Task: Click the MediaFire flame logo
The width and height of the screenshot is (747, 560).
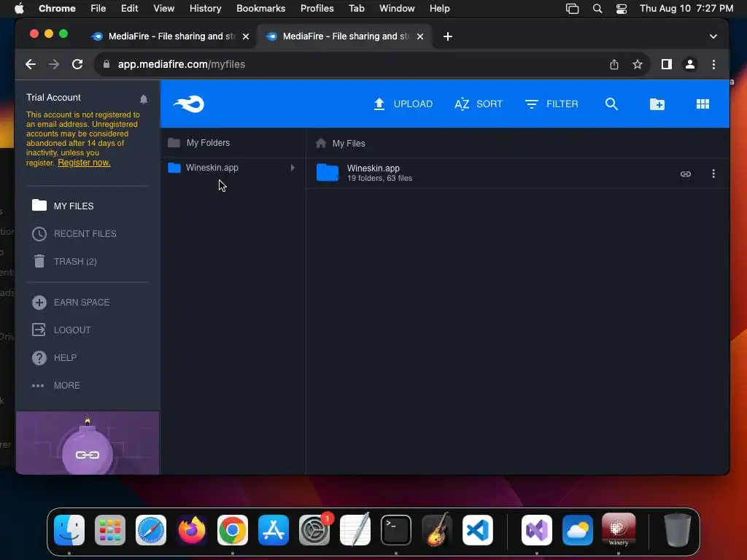Action: 189,104
